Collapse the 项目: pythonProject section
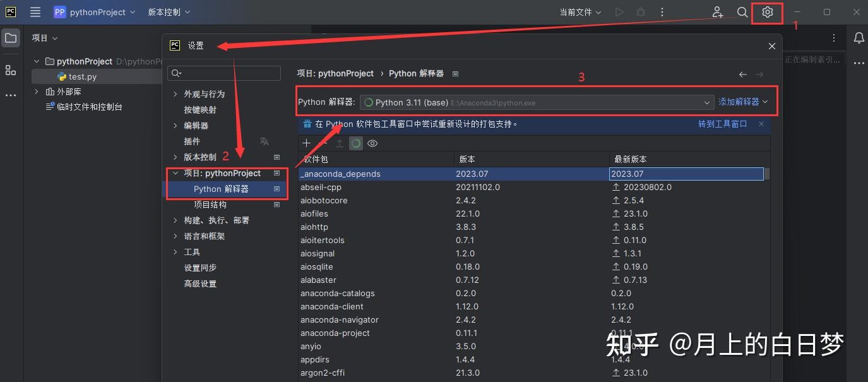This screenshot has width=868, height=382. (175, 172)
